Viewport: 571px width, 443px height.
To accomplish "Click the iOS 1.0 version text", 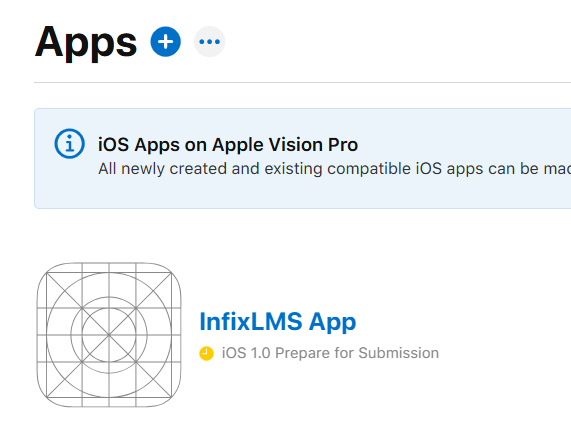I will [246, 353].
